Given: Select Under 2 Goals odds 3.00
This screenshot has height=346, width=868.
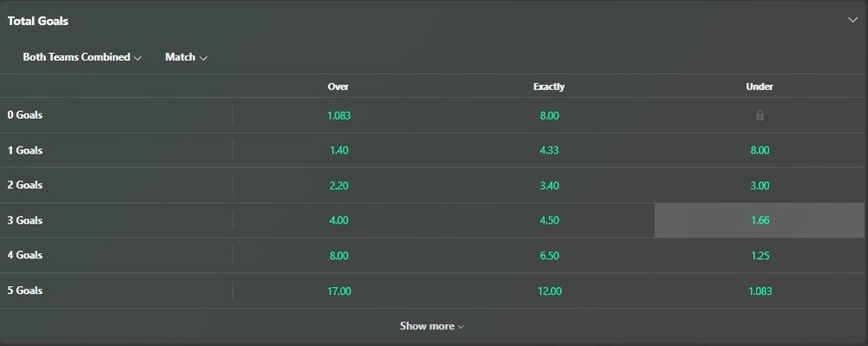Looking at the screenshot, I should (759, 186).
